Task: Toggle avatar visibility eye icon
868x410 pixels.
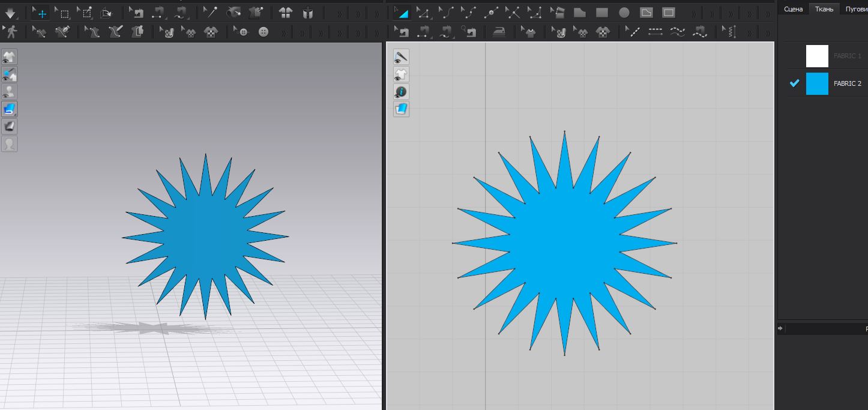Action: (x=10, y=92)
